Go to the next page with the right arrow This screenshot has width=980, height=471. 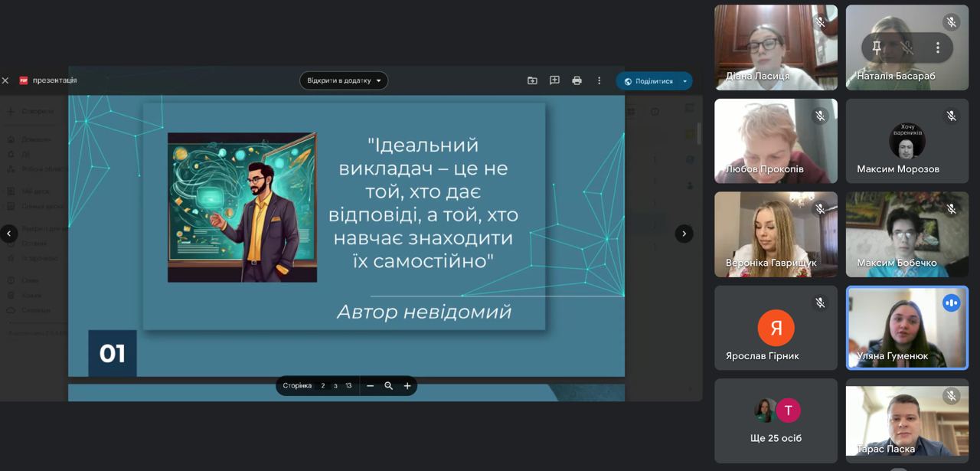(x=684, y=234)
